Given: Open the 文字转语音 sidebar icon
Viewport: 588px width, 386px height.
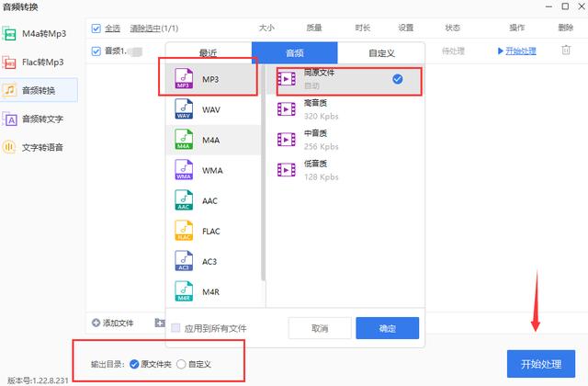Looking at the screenshot, I should (9, 147).
